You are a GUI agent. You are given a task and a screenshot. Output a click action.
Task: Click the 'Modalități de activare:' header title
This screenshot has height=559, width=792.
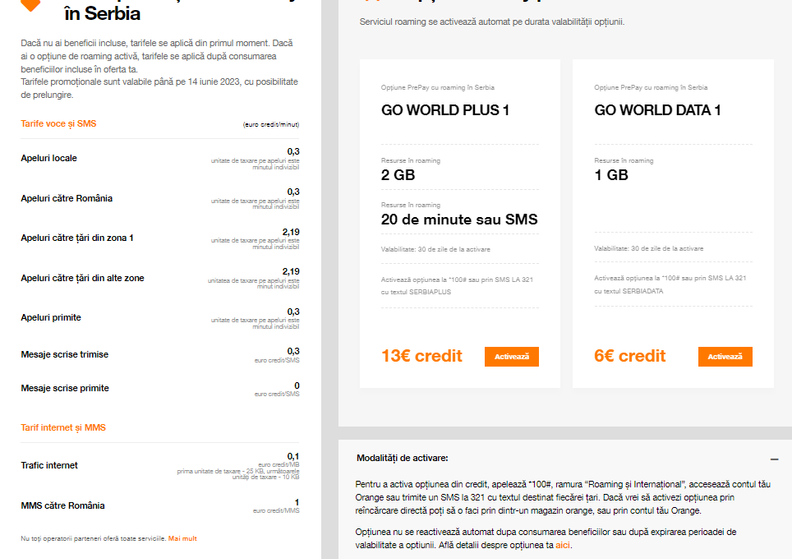tap(402, 458)
